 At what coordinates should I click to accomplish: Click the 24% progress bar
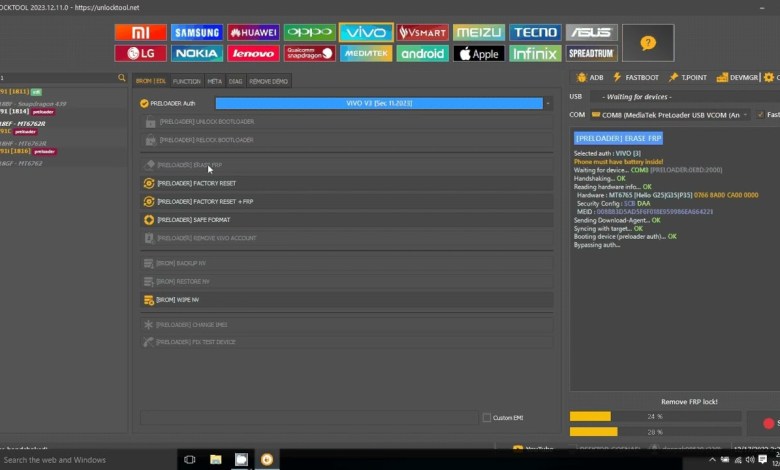coord(654,416)
